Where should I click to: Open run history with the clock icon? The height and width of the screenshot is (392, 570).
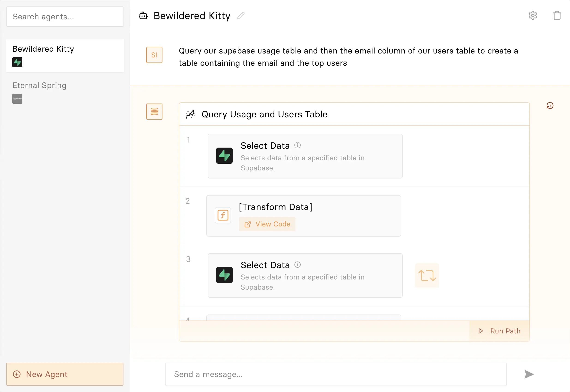click(550, 106)
